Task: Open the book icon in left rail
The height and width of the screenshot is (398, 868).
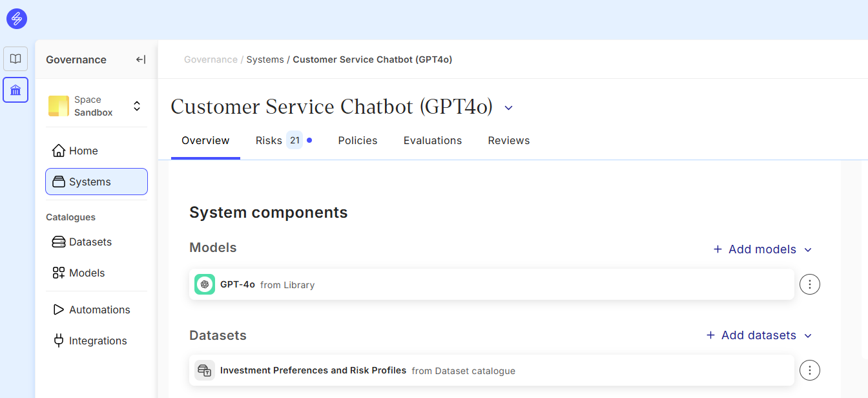Action: (15, 59)
